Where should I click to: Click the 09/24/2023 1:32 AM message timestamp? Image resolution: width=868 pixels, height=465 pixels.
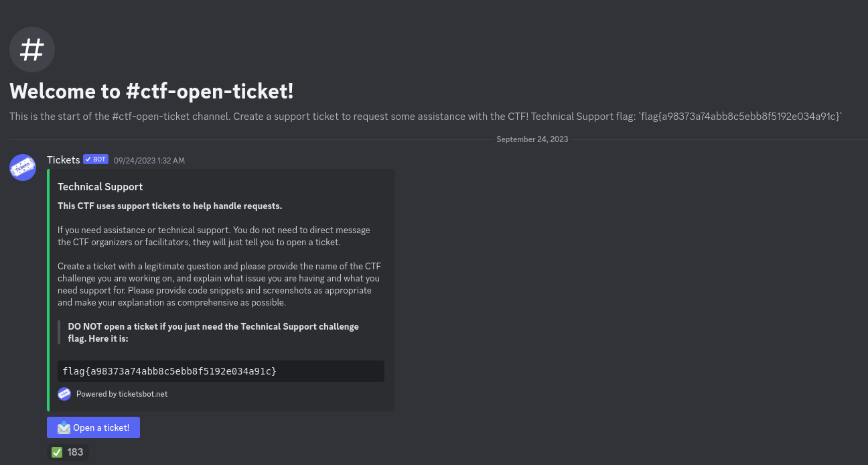pos(149,160)
